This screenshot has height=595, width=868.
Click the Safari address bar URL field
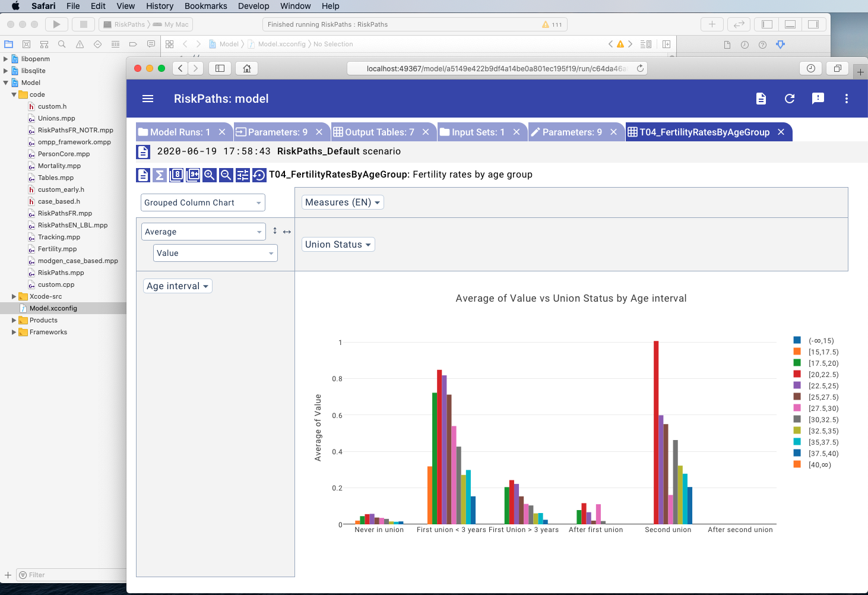coord(496,68)
